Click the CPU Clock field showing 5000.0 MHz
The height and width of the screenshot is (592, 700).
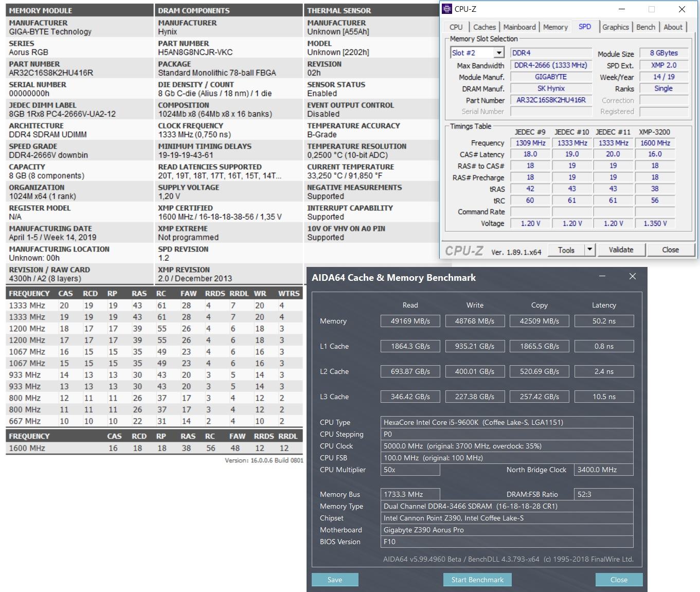pos(507,446)
